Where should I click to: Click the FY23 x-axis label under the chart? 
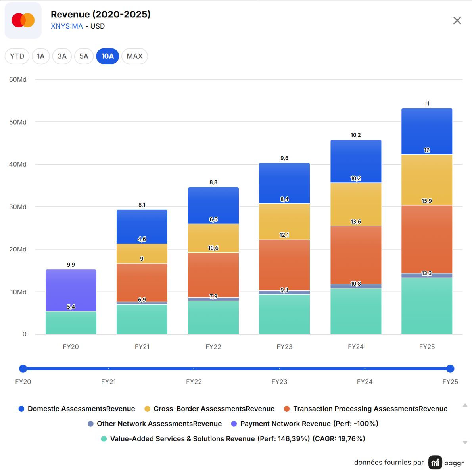[x=284, y=347]
